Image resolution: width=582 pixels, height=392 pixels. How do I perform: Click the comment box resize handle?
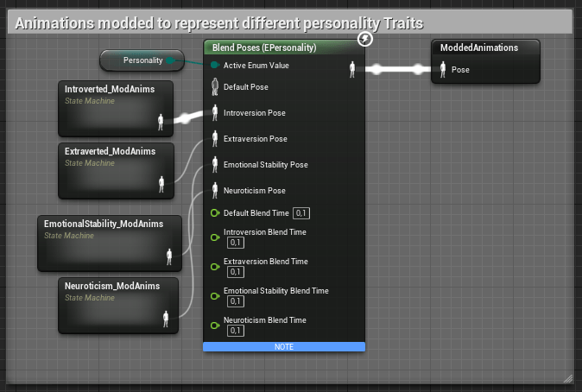567,377
